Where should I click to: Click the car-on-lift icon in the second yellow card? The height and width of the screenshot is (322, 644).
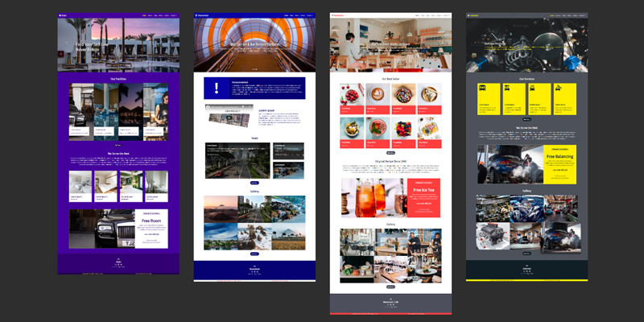pyautogui.click(x=507, y=88)
